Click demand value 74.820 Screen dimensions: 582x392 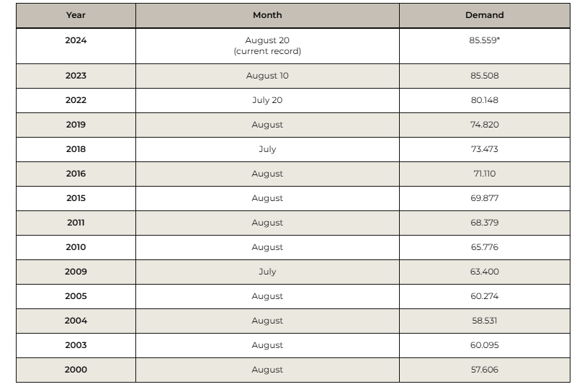coord(483,125)
